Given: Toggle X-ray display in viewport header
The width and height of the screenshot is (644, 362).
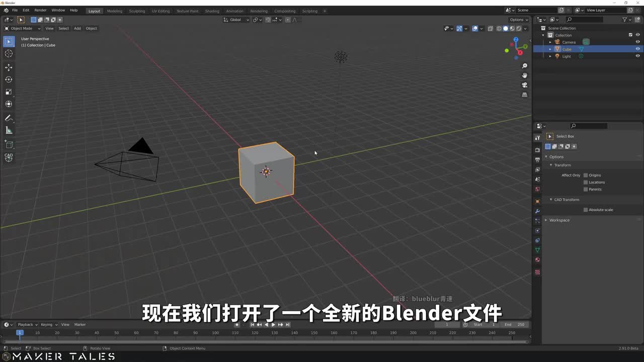Looking at the screenshot, I should [491, 28].
